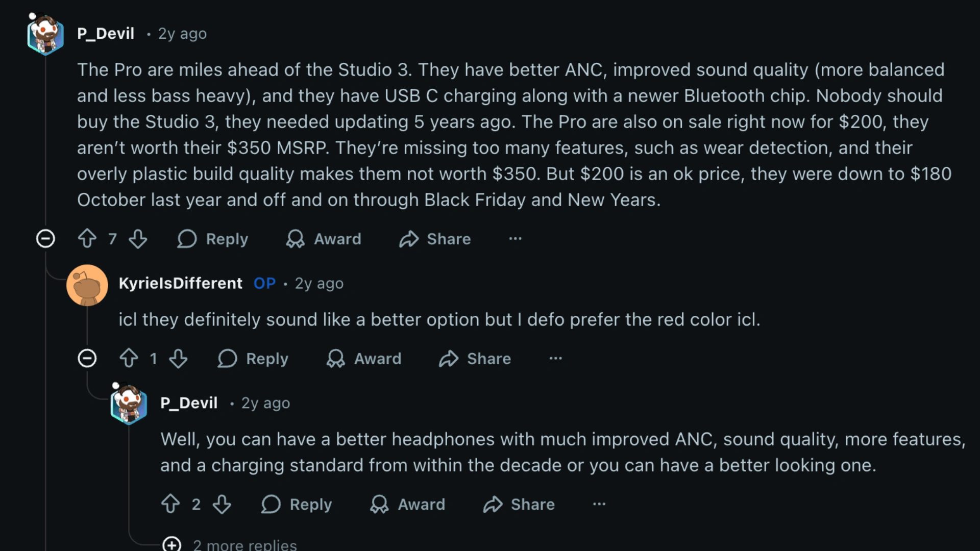Open P_Devil's profile from top comment
The width and height of the screenshot is (980, 551).
(106, 33)
